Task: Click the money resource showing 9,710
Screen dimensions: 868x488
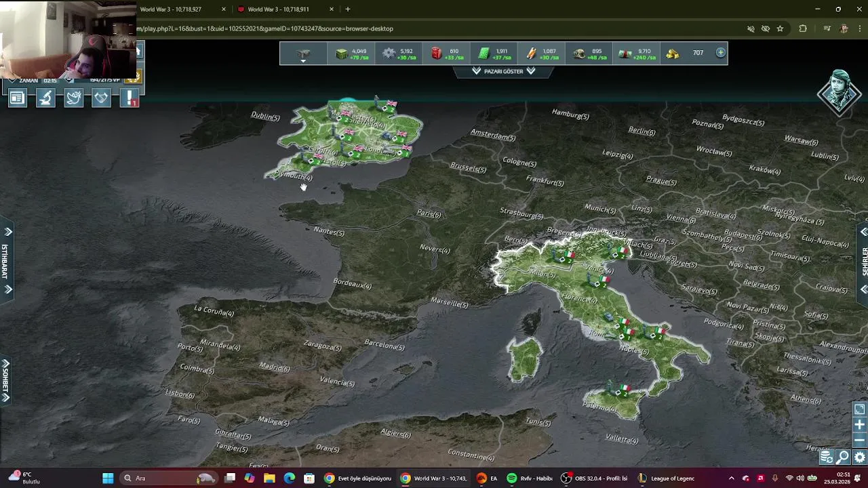Action: pyautogui.click(x=636, y=54)
